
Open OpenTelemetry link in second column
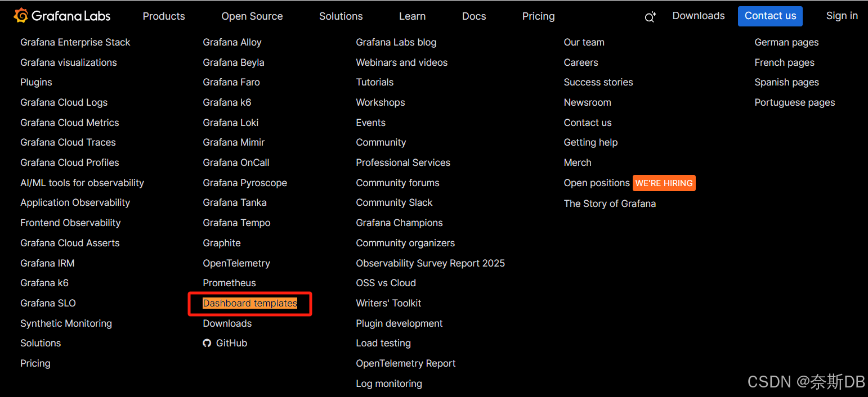[236, 263]
